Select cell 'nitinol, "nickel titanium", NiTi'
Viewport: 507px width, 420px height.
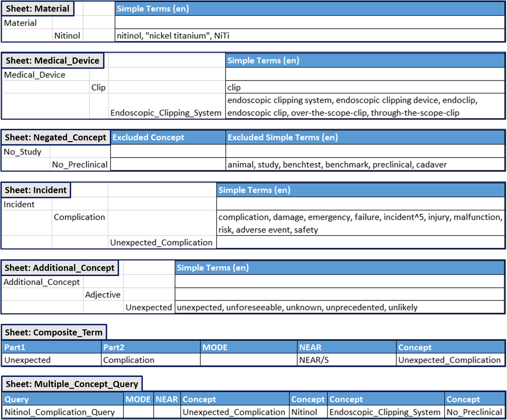(x=310, y=36)
